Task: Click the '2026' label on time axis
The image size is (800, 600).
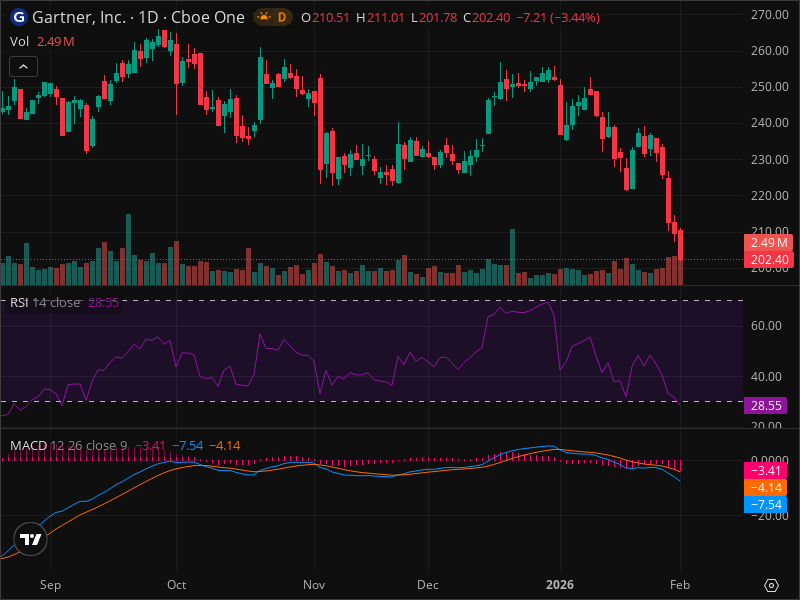Action: coord(560,585)
